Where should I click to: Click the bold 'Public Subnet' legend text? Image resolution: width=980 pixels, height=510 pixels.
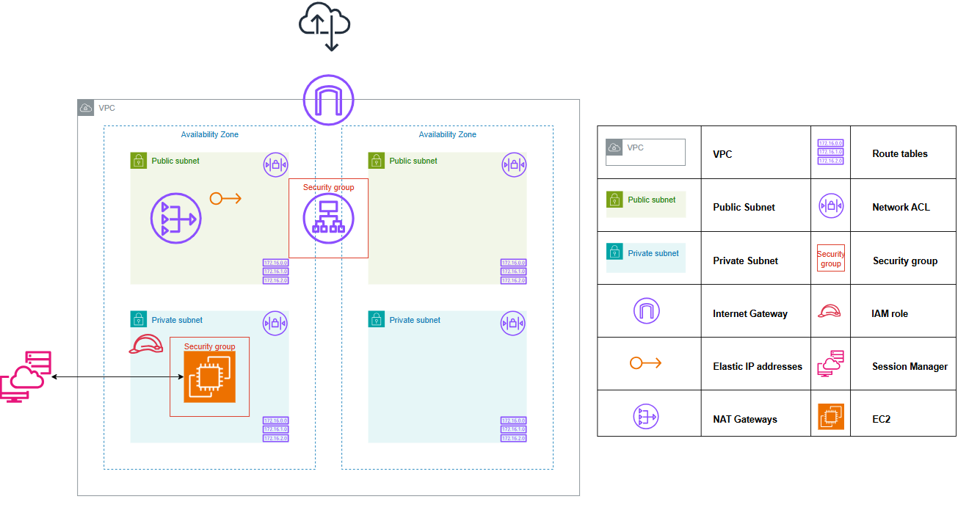click(744, 208)
